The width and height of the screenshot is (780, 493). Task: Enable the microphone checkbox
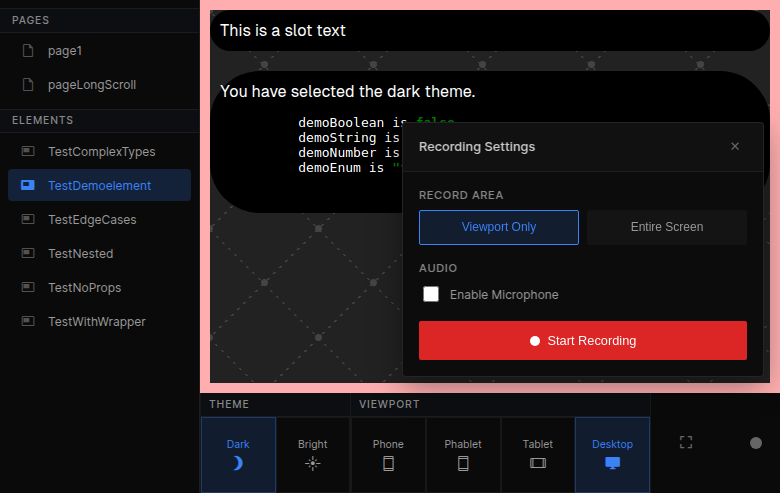pos(431,294)
